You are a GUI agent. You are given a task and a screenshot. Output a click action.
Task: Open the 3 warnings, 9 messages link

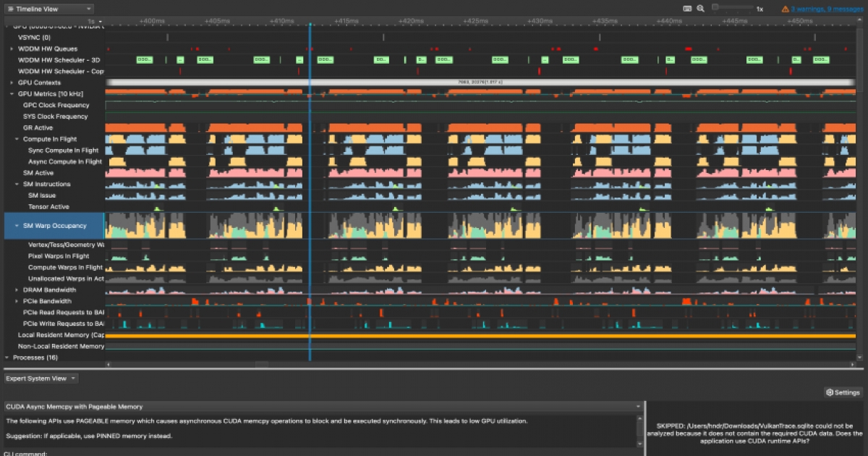[x=826, y=9]
